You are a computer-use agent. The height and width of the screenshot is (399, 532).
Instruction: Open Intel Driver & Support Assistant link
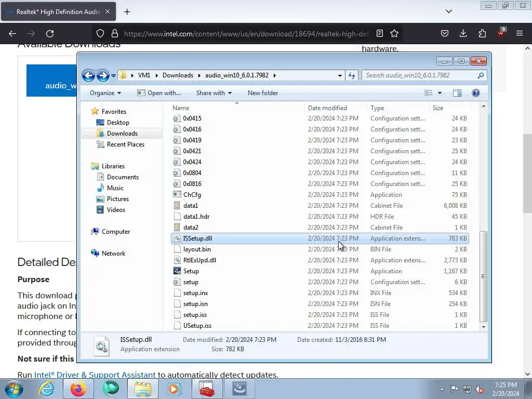95,375
